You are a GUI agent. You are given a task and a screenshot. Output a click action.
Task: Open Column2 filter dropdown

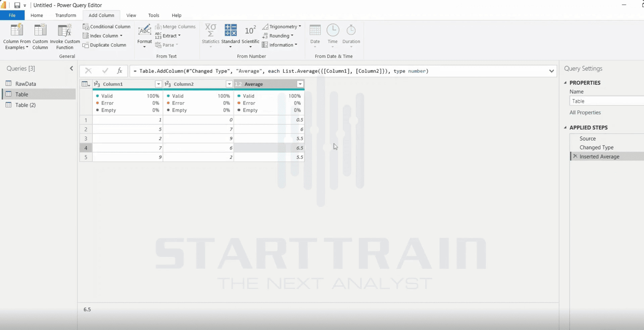(x=229, y=84)
